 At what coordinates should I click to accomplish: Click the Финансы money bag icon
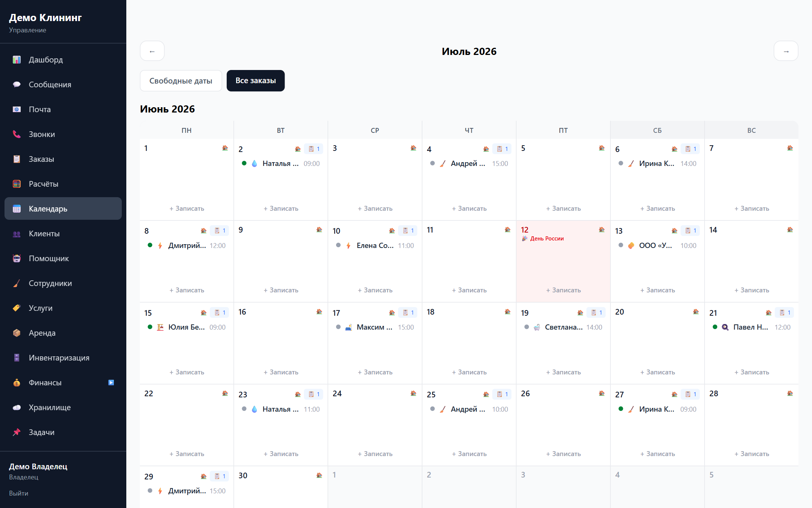coord(17,383)
